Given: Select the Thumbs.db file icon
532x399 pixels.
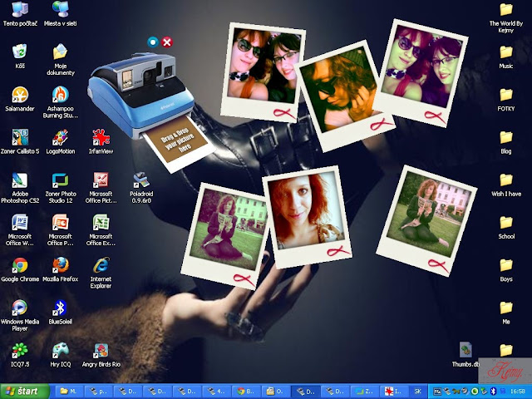Looking at the screenshot, I should [x=465, y=355].
